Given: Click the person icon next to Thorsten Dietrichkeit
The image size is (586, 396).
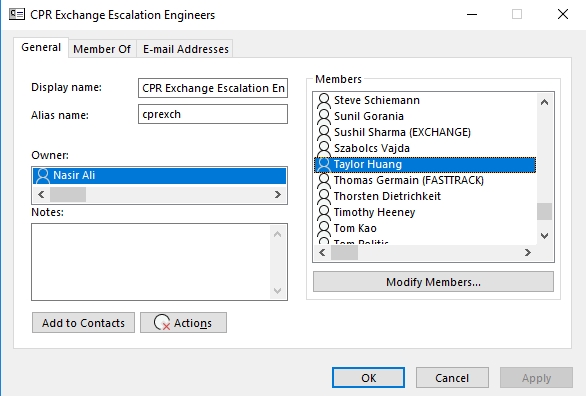Looking at the screenshot, I should pos(324,196).
